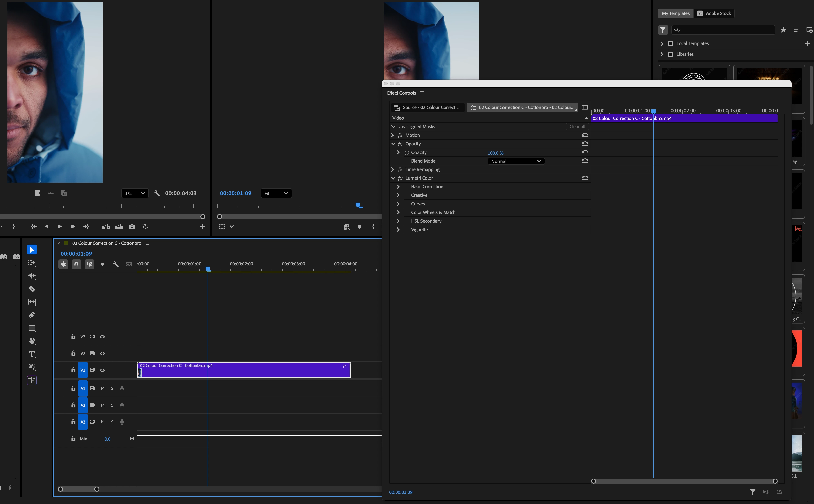Open the Source clip tab in Effect Controls

[x=427, y=107]
